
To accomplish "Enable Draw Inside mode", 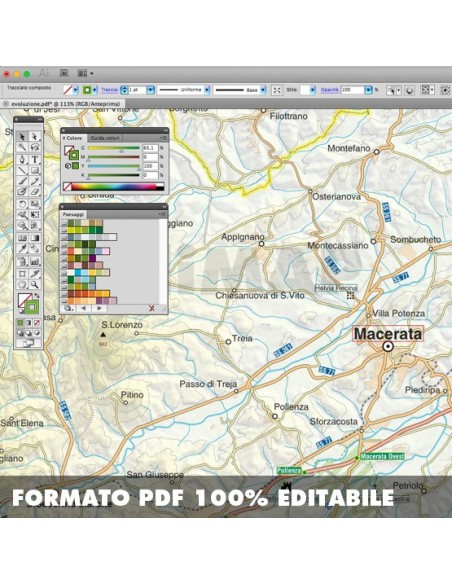I will tap(36, 333).
